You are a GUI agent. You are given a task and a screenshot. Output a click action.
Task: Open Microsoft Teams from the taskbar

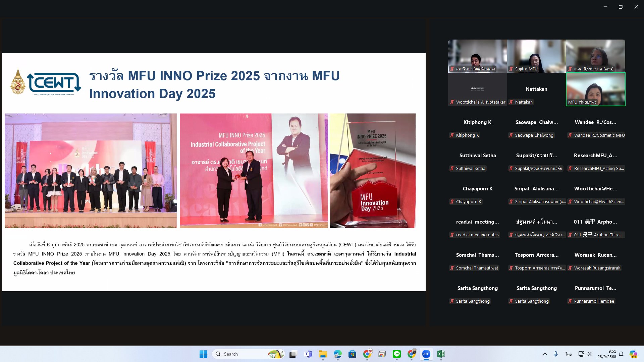[308, 354]
